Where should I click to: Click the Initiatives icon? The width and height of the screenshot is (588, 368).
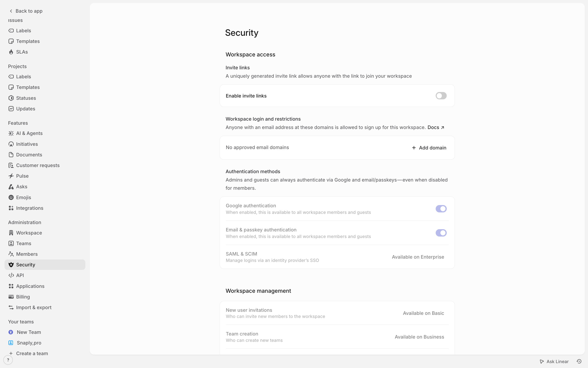click(11, 144)
